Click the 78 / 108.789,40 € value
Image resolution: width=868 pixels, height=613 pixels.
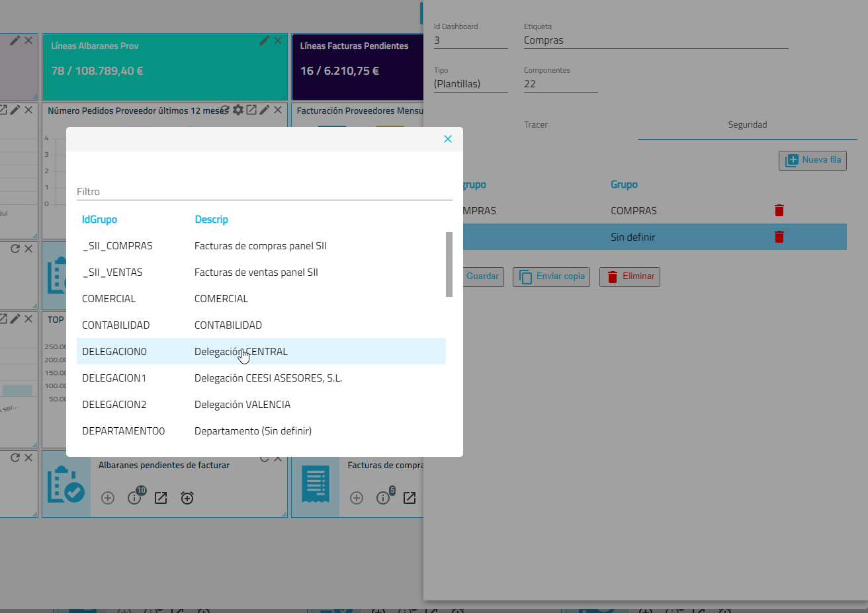pyautogui.click(x=97, y=71)
